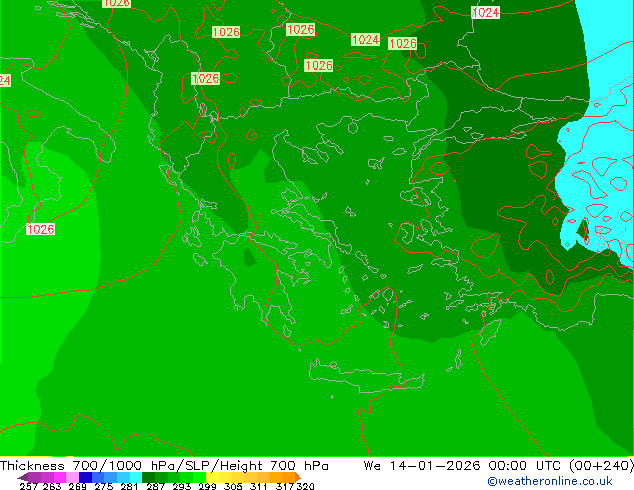Click the legend value 281
Image resolution: width=634 pixels, height=490 pixels.
[129, 486]
